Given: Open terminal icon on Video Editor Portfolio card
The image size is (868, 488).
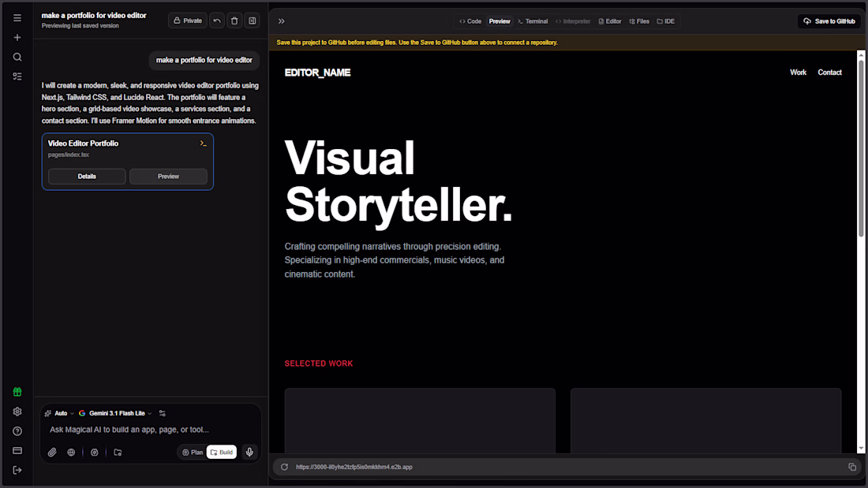Looking at the screenshot, I should click(203, 143).
